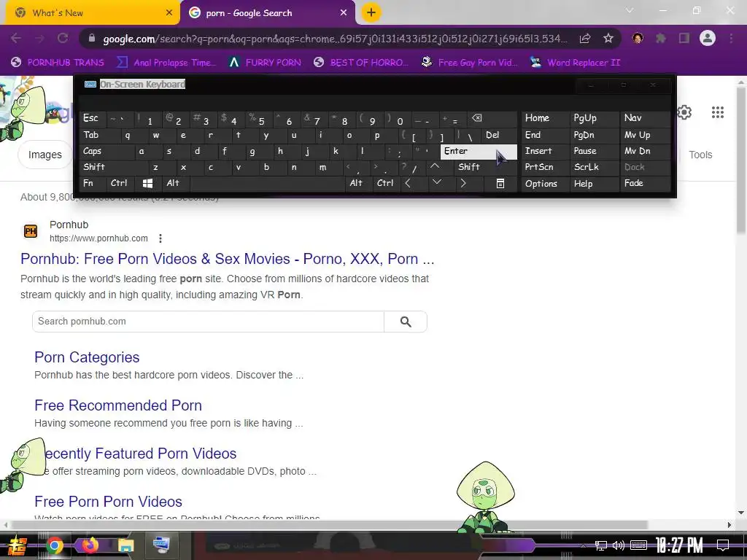Open File Explorer from the taskbar
This screenshot has height=560, width=747.
126,545
